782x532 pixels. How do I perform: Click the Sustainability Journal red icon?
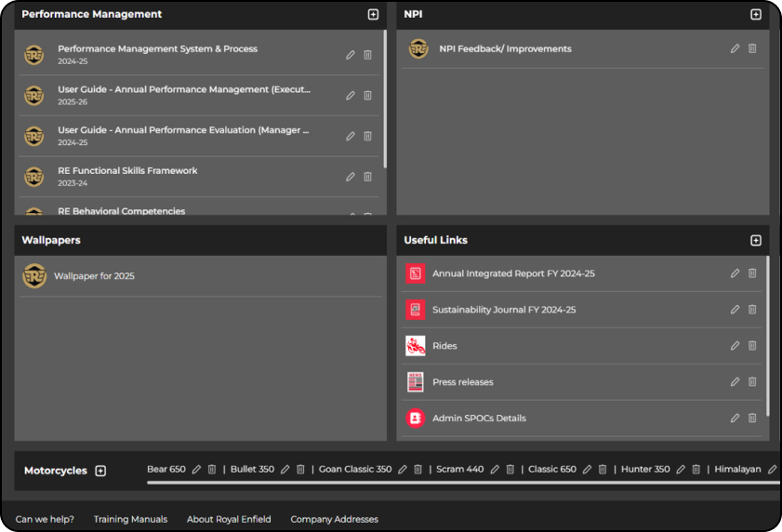[x=416, y=310]
